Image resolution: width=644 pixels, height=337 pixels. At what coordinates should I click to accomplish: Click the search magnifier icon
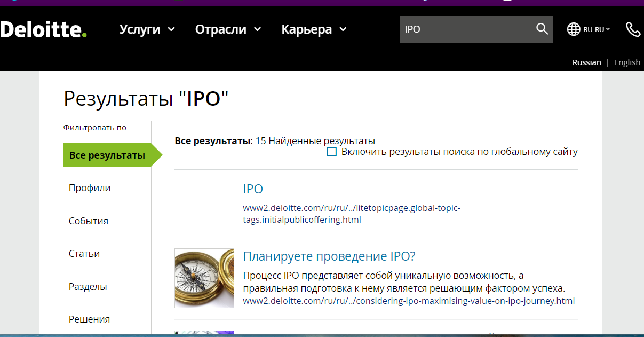[x=542, y=29]
